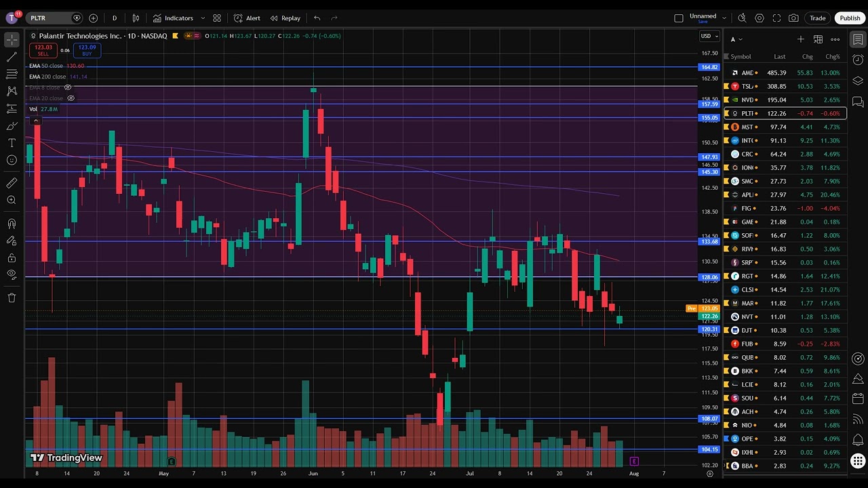
Task: Add a symbol to the watchlist
Action: point(801,39)
